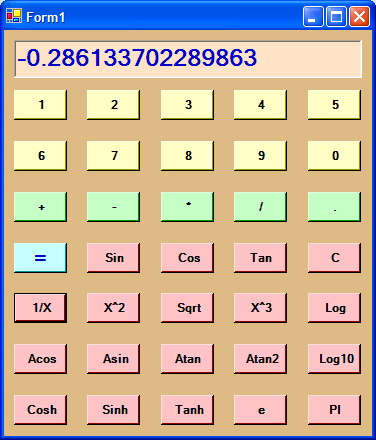Click the equals button
The image size is (376, 440).
pos(40,258)
